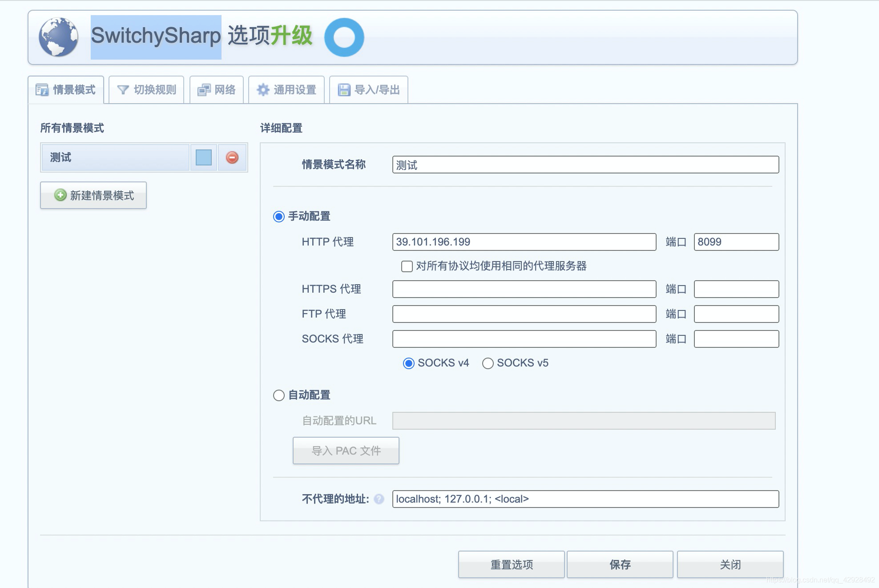Choose the SOCKS v4 option

(409, 363)
